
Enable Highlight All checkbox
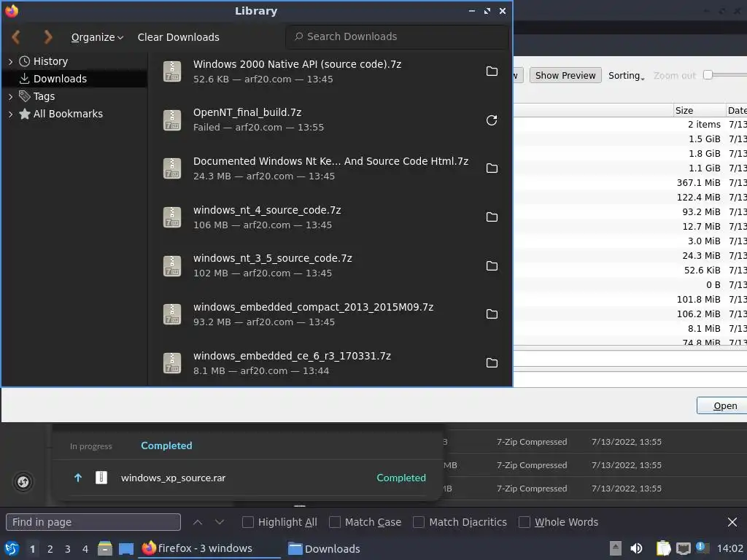coord(248,522)
